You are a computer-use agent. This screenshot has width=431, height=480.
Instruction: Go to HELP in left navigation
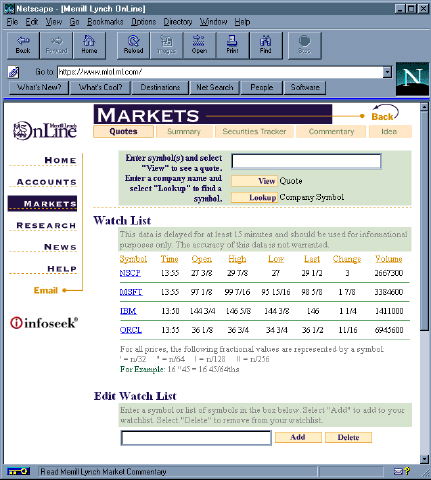tap(62, 269)
